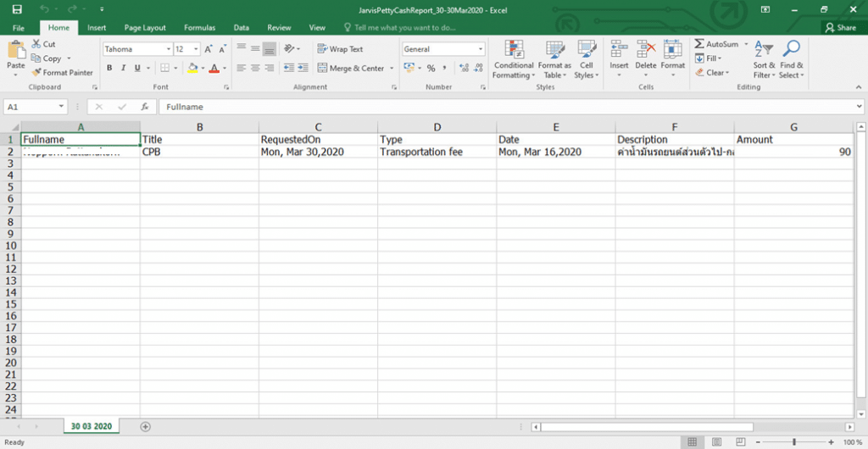
Task: Click the Orientation text rotation icon
Action: click(290, 48)
